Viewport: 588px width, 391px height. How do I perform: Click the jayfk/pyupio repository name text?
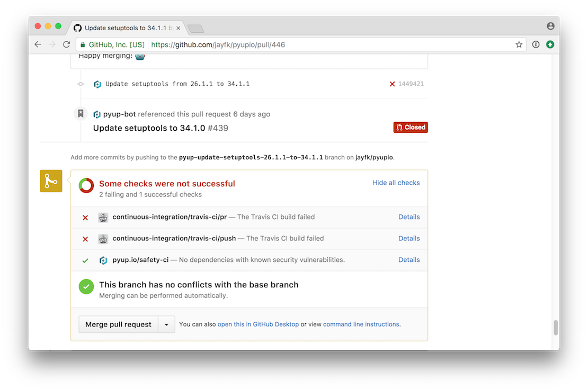[x=374, y=157]
